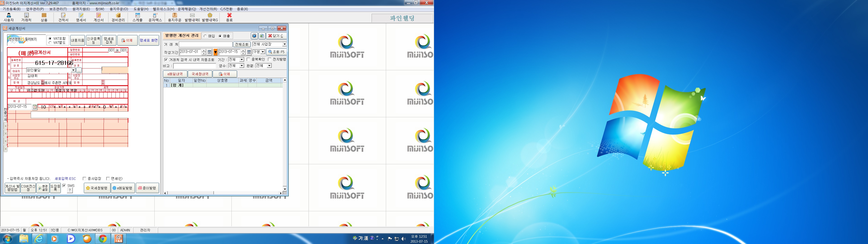Open the 완결 전체 dropdown

click(x=269, y=66)
